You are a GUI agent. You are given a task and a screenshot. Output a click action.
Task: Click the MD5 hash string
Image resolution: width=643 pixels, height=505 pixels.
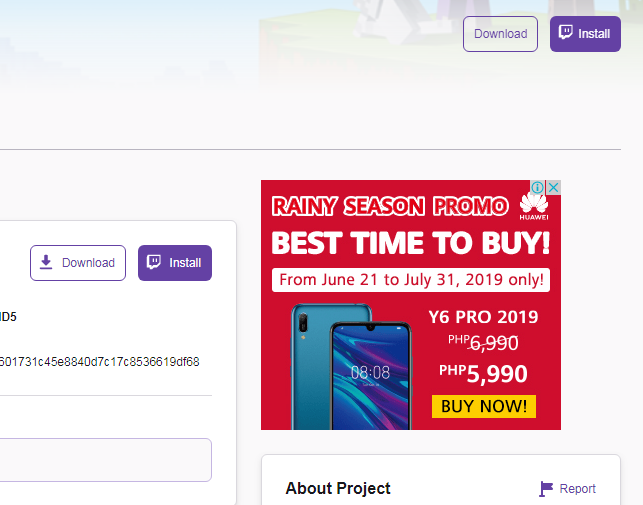pos(100,361)
